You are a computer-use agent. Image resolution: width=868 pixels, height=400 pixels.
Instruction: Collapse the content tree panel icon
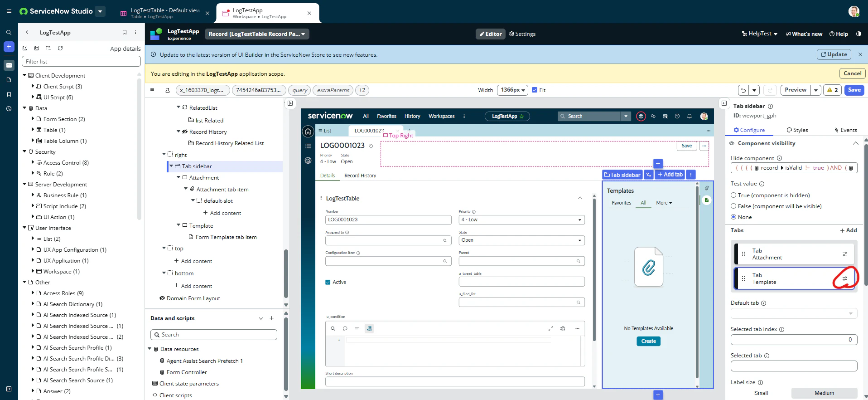[290, 103]
